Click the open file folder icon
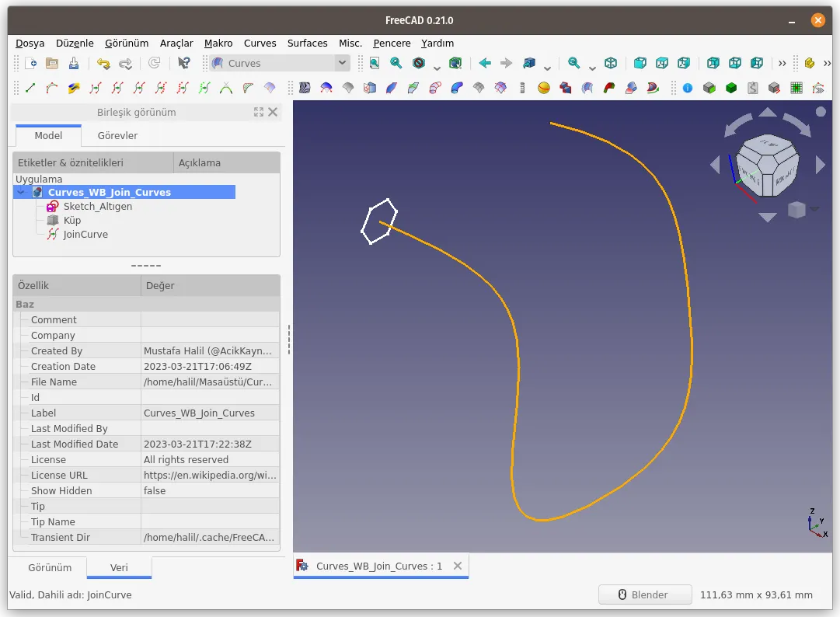The height and width of the screenshot is (617, 840). click(52, 63)
